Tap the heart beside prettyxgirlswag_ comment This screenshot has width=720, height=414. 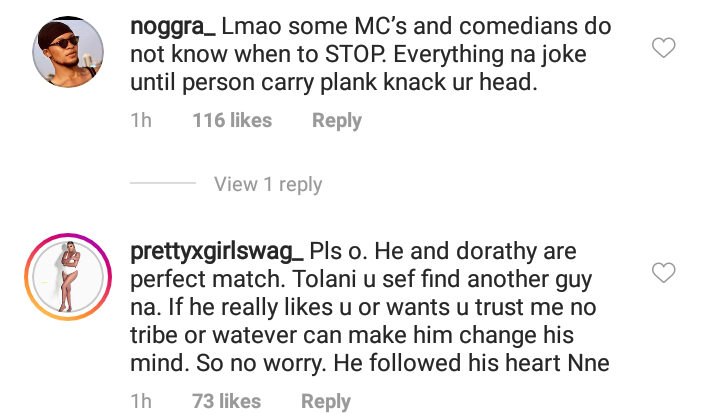[664, 273]
